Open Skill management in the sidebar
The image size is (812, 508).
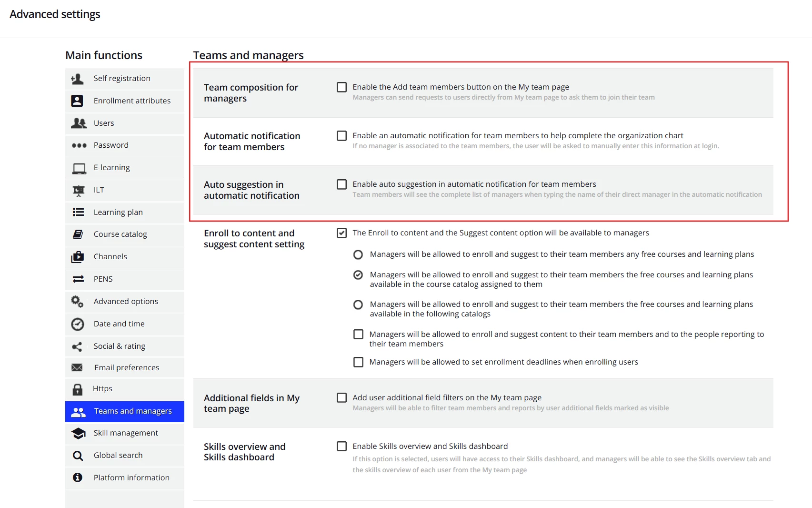point(126,433)
